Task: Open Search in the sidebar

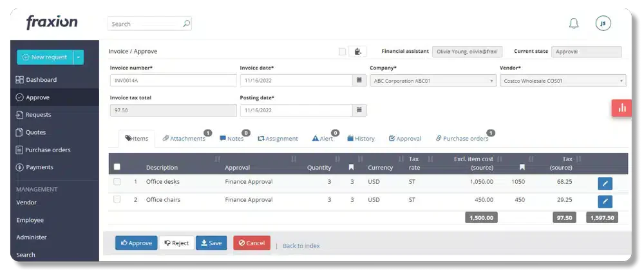Action: (26, 255)
